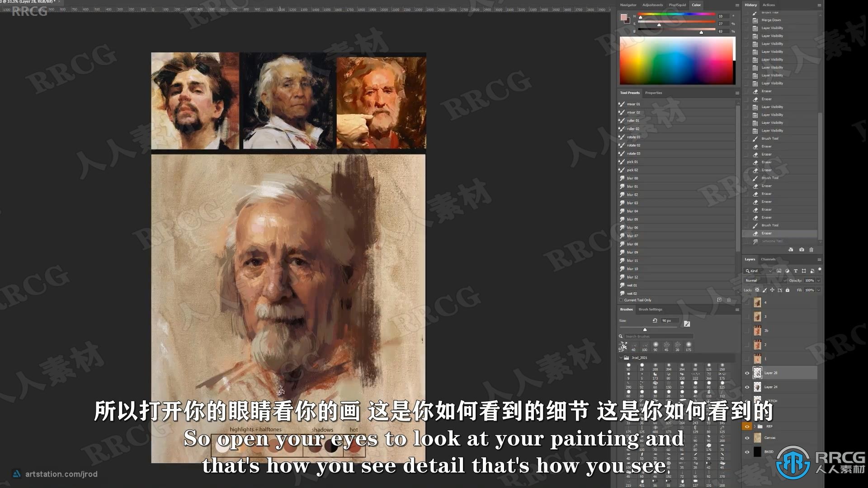Create a new snapshot in History panel
The image size is (868, 488).
[802, 249]
